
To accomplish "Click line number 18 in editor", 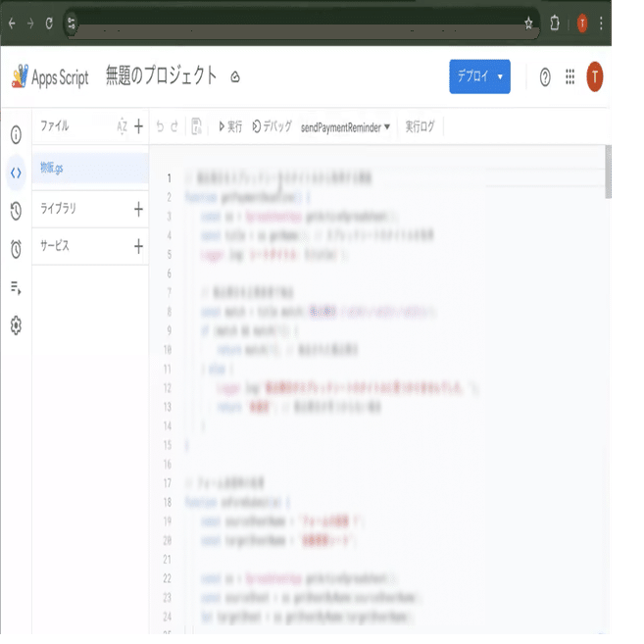I will pos(168,502).
